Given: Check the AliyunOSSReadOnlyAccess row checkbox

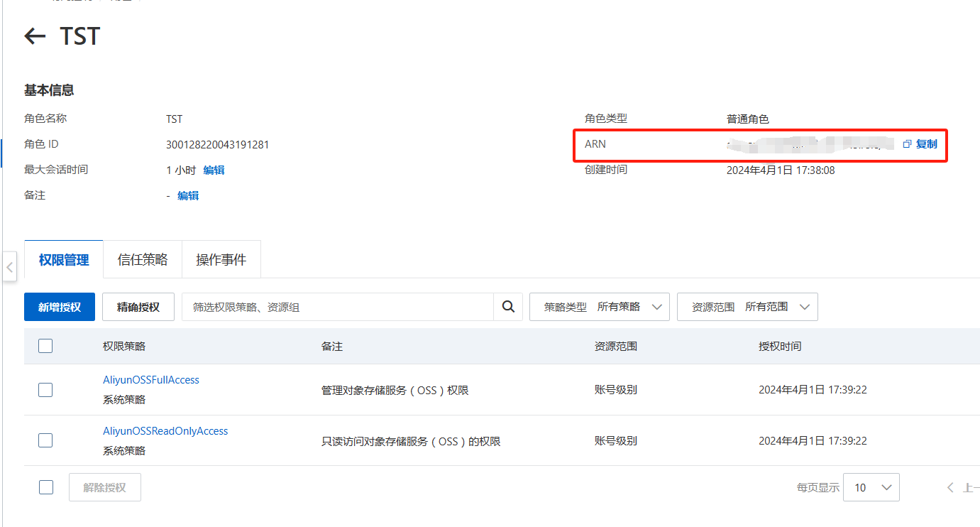Looking at the screenshot, I should [x=45, y=440].
